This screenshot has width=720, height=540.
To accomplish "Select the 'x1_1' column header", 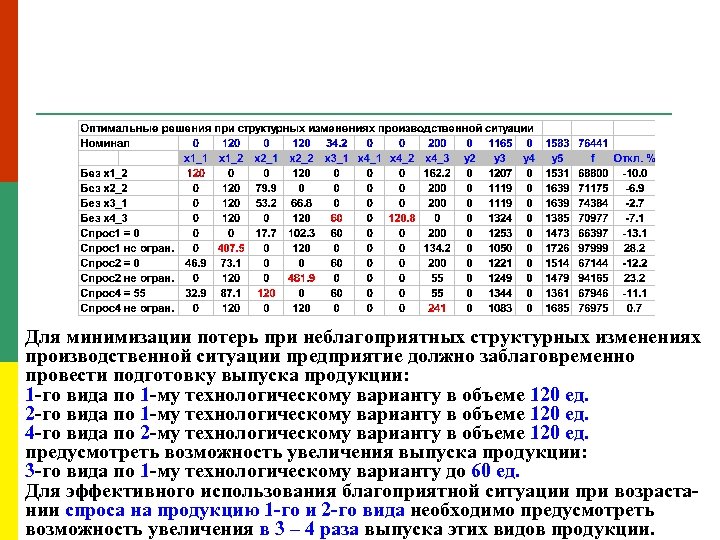I will pos(196,158).
